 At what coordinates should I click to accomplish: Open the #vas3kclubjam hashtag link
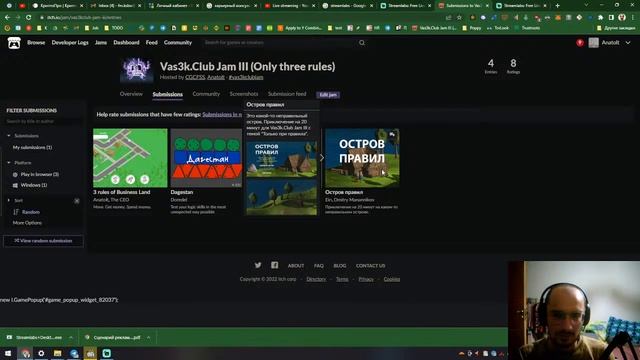tap(246, 77)
